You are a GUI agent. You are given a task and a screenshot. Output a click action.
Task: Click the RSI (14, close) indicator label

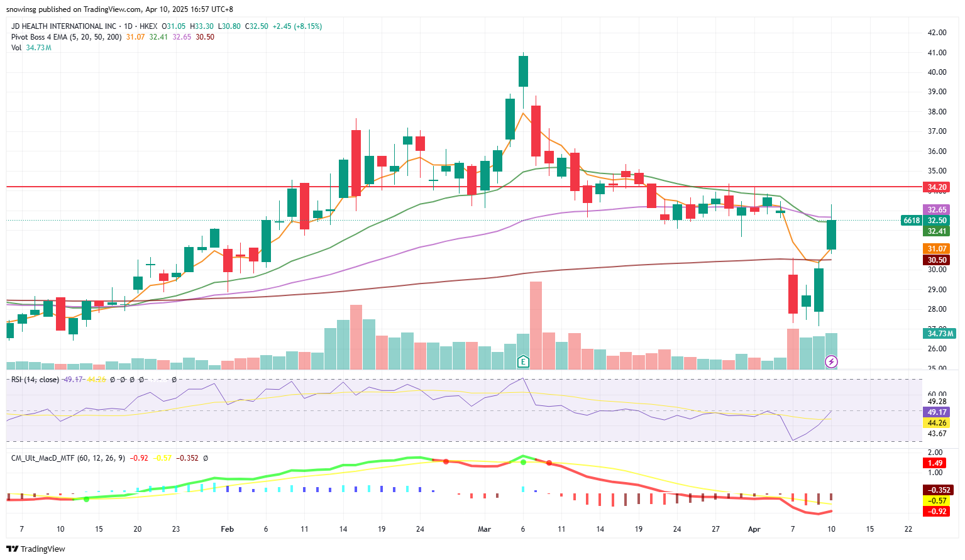35,380
